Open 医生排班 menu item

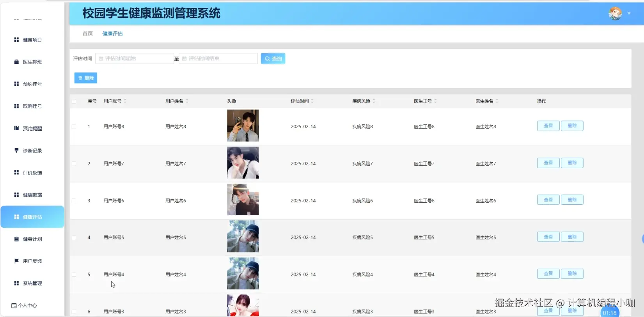click(32, 62)
